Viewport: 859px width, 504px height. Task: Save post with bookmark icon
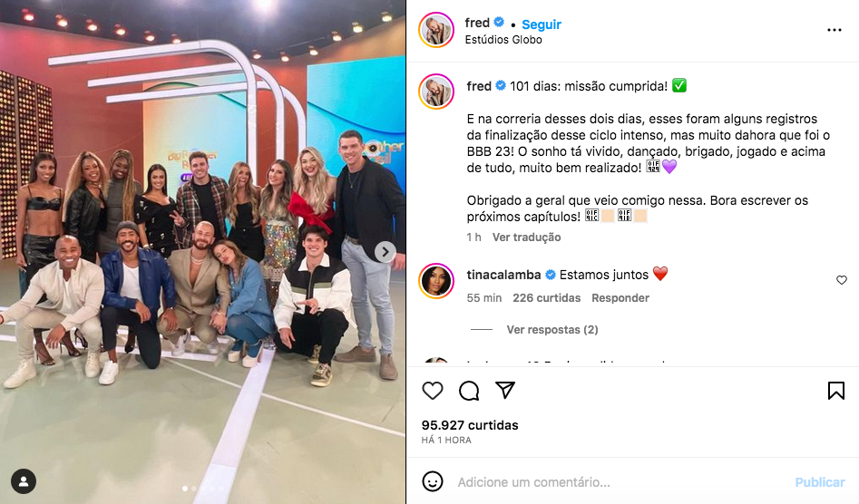[x=835, y=391]
